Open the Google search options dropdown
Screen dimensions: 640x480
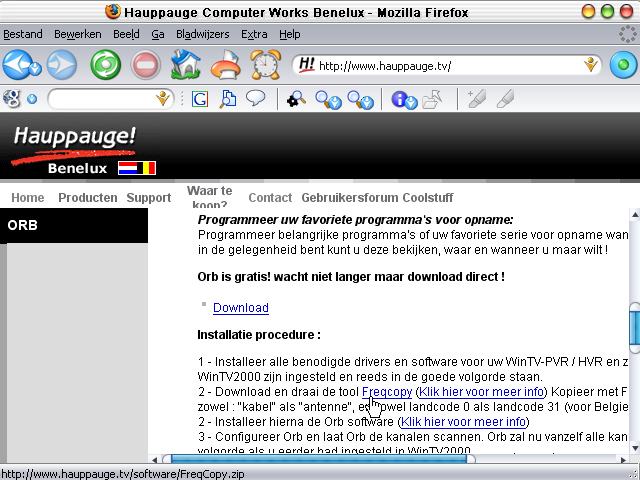[x=32, y=99]
